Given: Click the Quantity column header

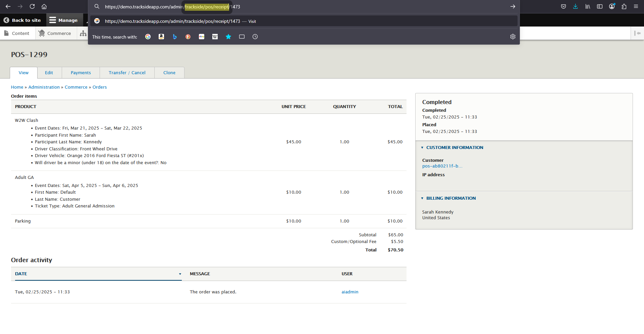Looking at the screenshot, I should pyautogui.click(x=344, y=106).
